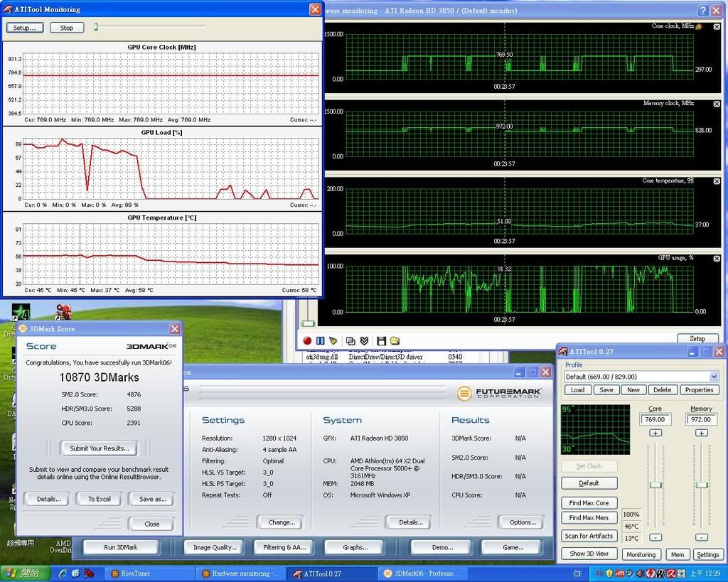The image size is (728, 582).
Task: Click the second quick launch browser icon
Action: (75, 573)
